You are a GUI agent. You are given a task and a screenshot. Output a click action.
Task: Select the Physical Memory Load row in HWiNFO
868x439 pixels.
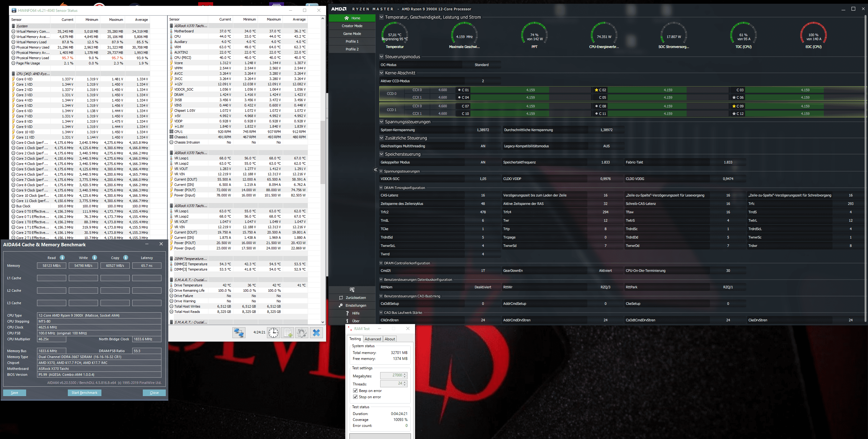tap(80, 58)
